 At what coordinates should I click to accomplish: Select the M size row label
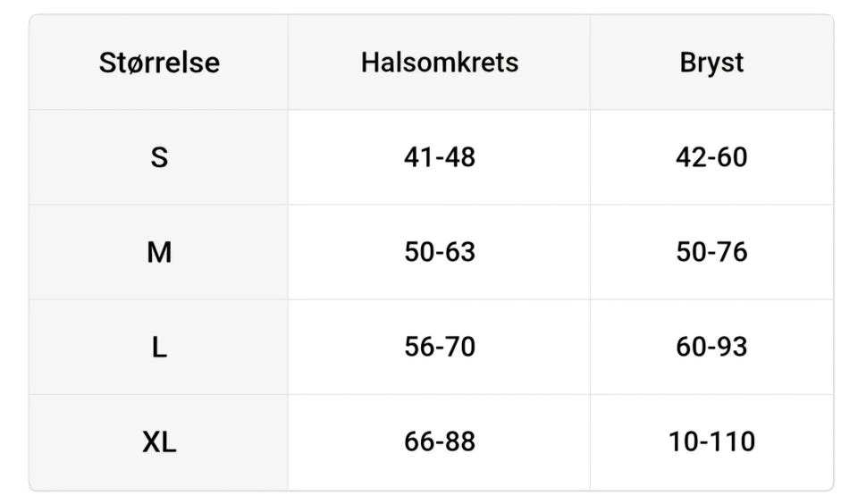pos(159,252)
